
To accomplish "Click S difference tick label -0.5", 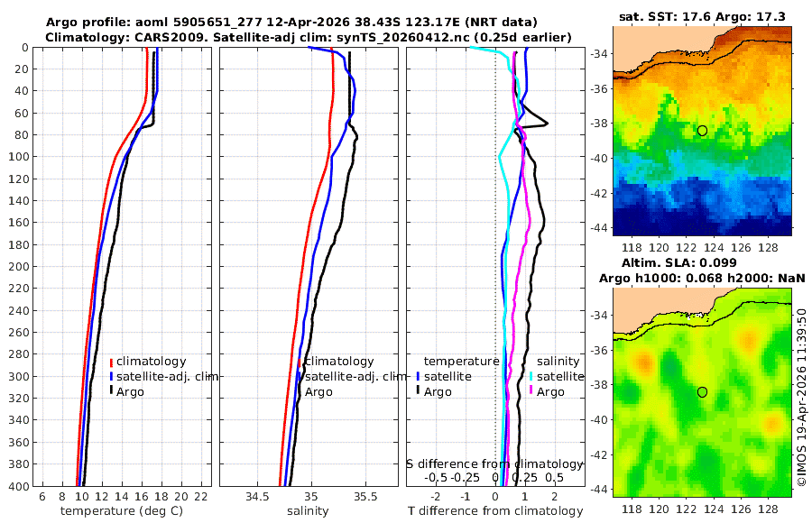I will coord(436,477).
